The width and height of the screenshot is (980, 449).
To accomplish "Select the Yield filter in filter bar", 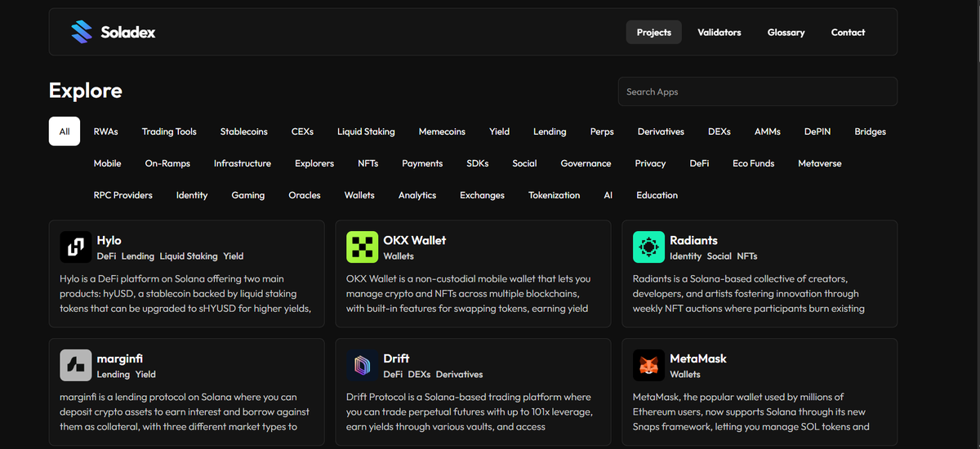I will coord(500,131).
